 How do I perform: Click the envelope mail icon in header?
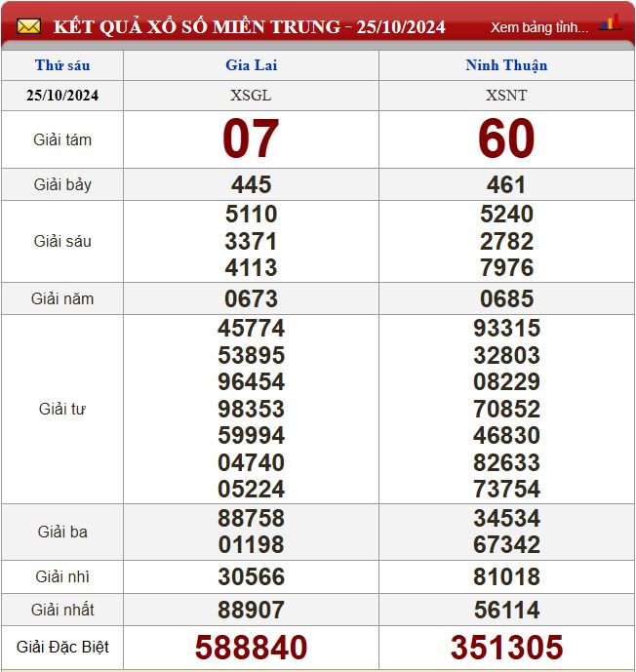[x=28, y=26]
